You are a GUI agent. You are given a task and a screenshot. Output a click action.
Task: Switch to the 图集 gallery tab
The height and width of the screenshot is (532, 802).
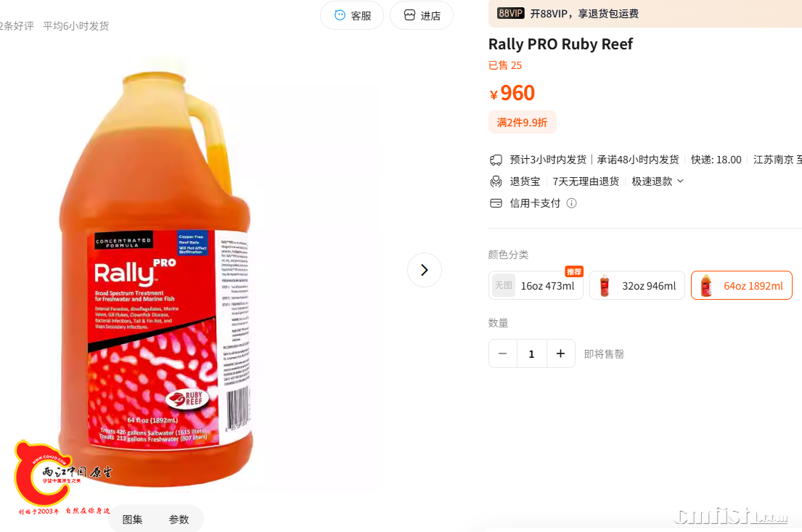tap(133, 519)
